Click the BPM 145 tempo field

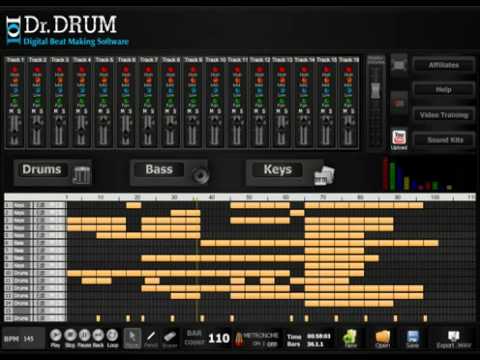[23, 339]
